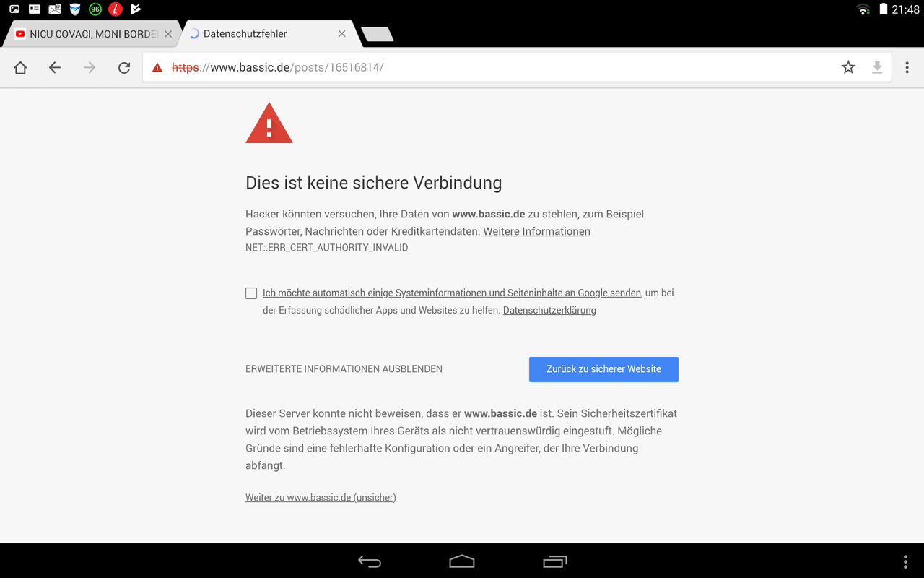Tap the Home icon in browser toolbar

click(x=20, y=68)
